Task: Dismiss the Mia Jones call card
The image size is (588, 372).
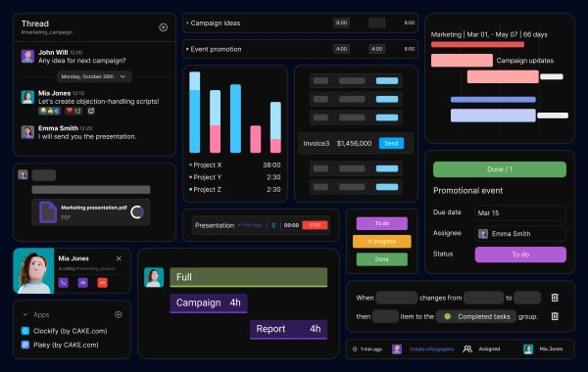Action: tap(119, 258)
